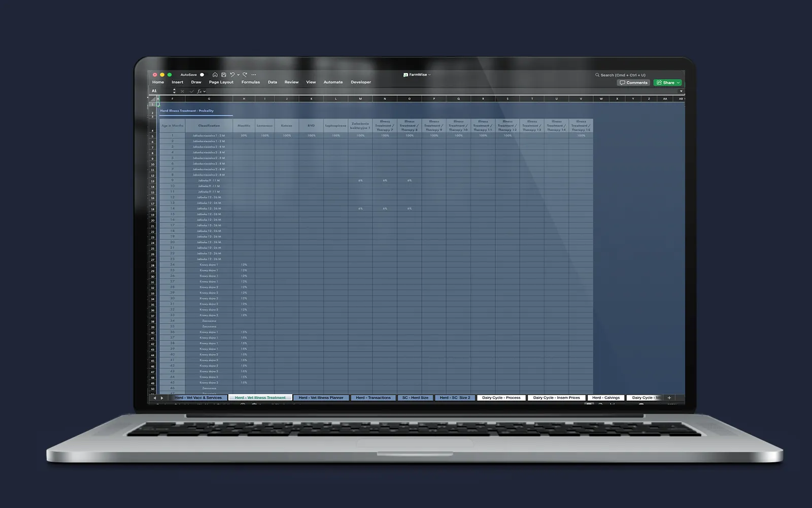812x508 pixels.
Task: Select column G header
Action: (x=209, y=99)
